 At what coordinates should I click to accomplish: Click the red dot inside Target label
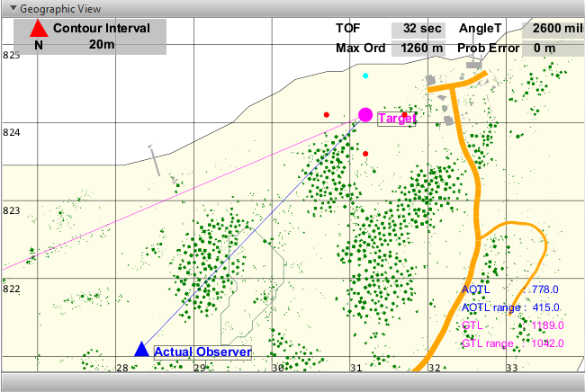(404, 115)
